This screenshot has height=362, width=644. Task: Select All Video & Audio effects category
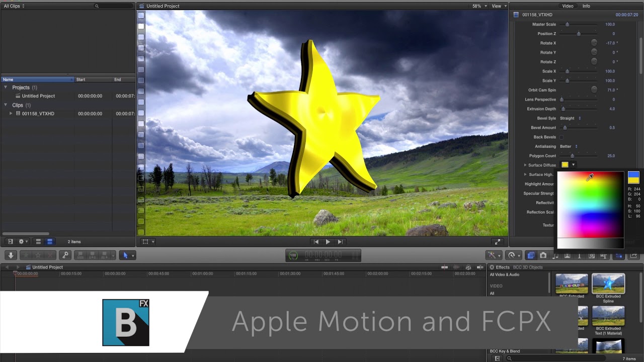(x=505, y=275)
